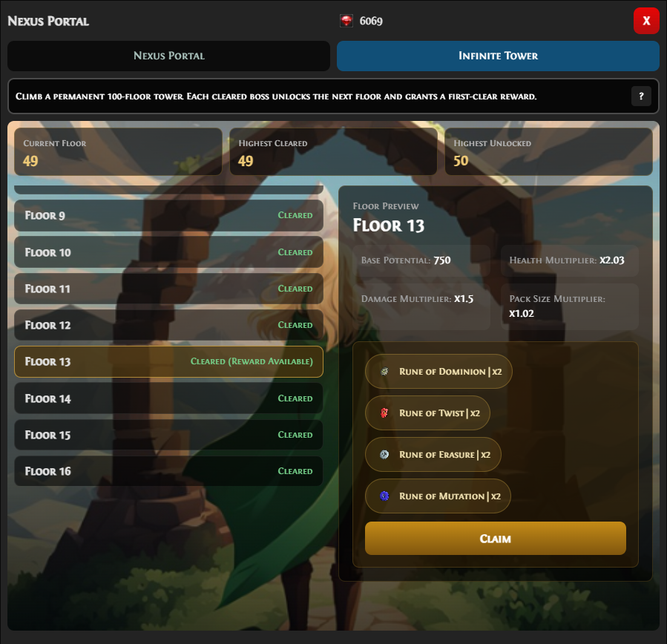Click the Rune of Dominion x2 reward pill
This screenshot has width=667, height=644.
[x=438, y=372]
